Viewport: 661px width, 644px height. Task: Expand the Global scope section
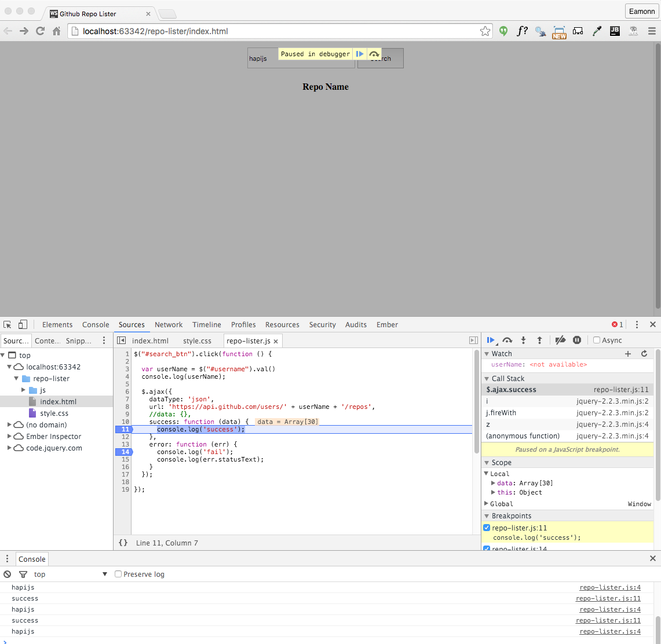point(487,504)
